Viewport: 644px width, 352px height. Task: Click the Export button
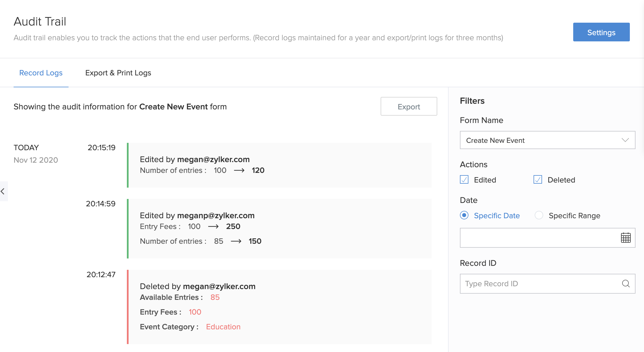(x=409, y=107)
